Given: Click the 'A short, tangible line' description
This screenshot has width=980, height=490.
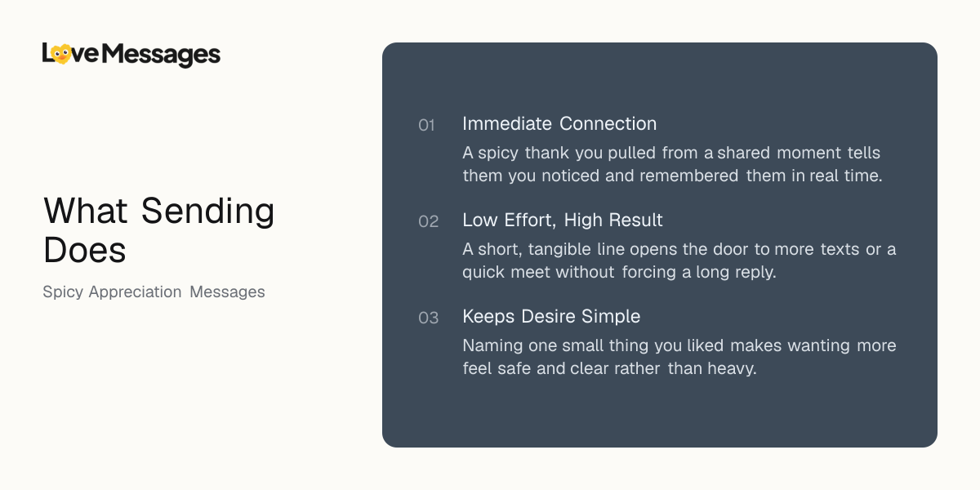Looking at the screenshot, I should pyautogui.click(x=679, y=261).
